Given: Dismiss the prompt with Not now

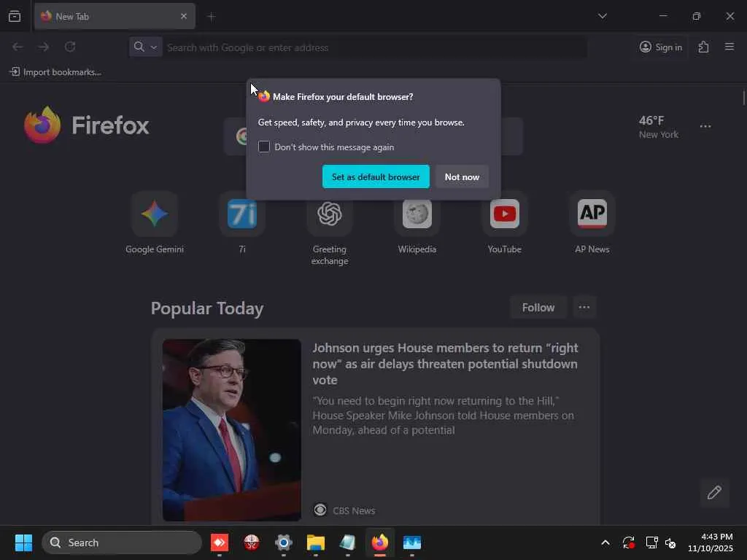Looking at the screenshot, I should point(462,176).
